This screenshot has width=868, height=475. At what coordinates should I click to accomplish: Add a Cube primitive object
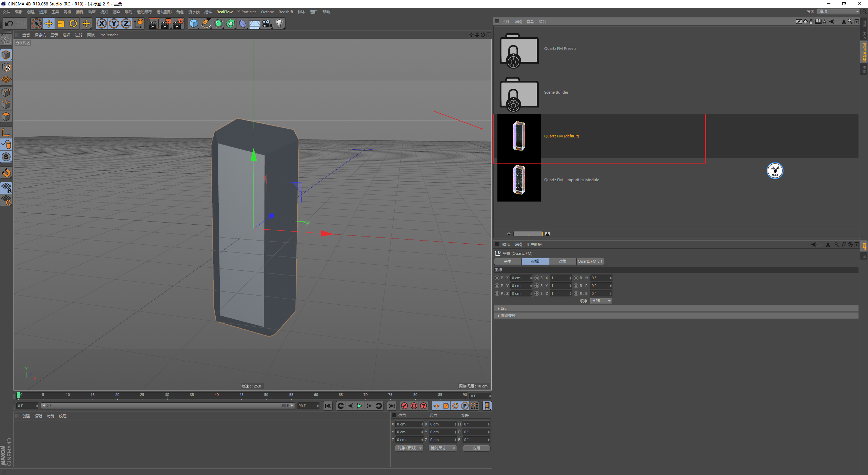194,23
